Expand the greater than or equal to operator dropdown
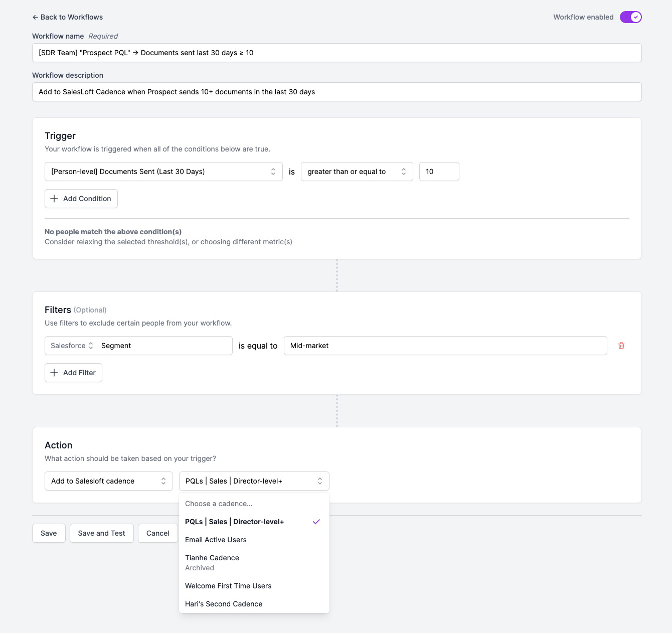The height and width of the screenshot is (633, 672). (357, 172)
